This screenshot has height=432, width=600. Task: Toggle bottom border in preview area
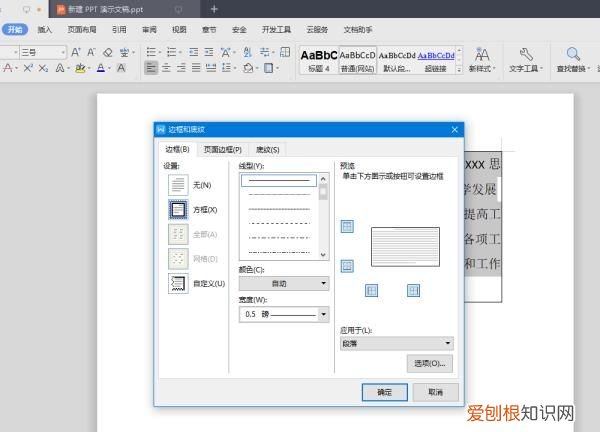(x=347, y=266)
